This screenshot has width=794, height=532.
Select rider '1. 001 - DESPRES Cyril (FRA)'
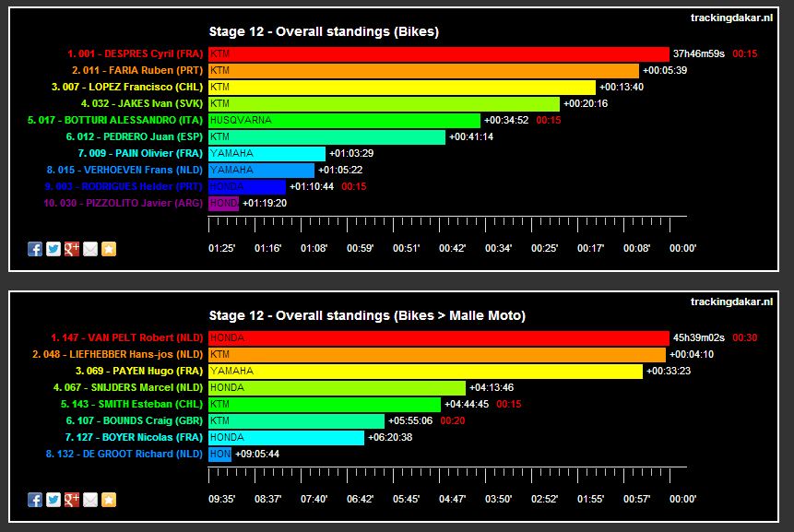[136, 53]
